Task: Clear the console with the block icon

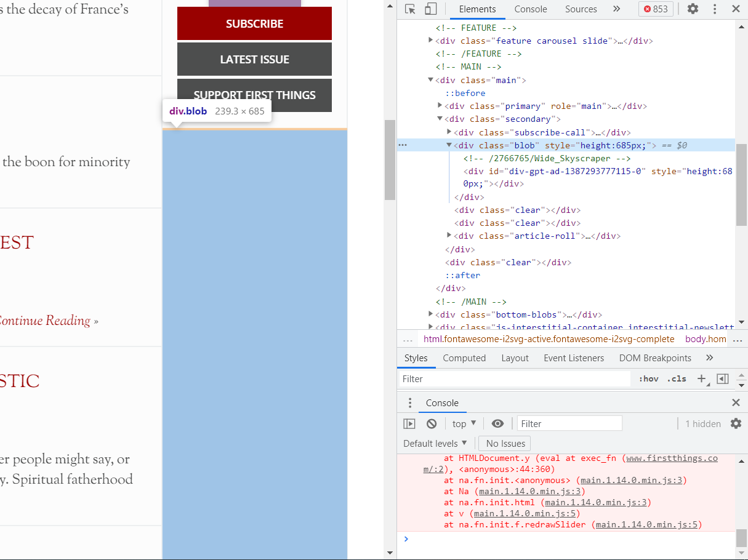Action: (x=431, y=423)
